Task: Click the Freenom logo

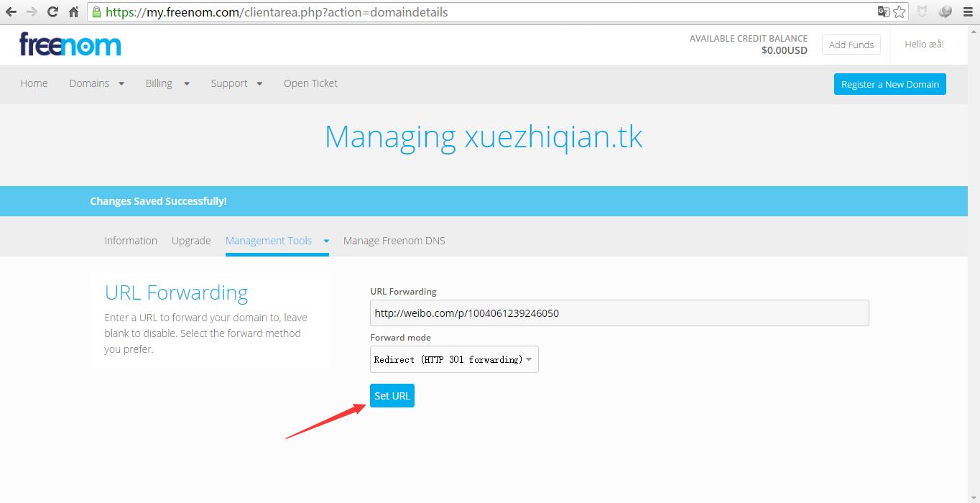Action: point(70,45)
